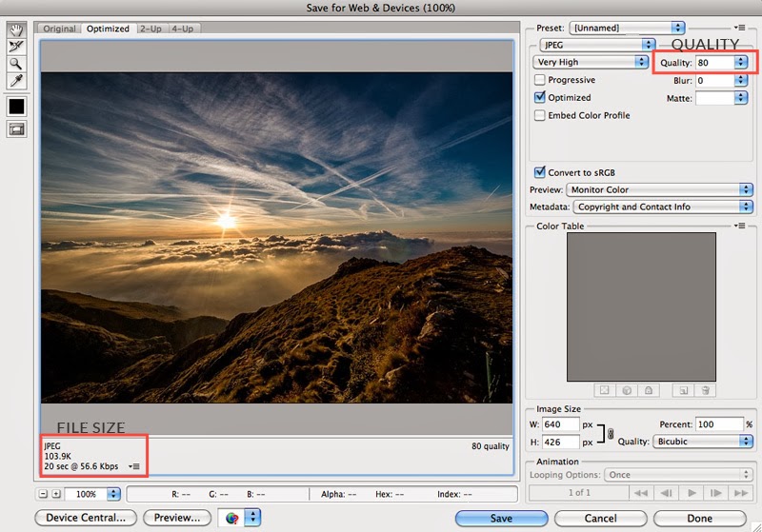Select the Hand tool
This screenshot has width=762, height=532.
pos(16,29)
